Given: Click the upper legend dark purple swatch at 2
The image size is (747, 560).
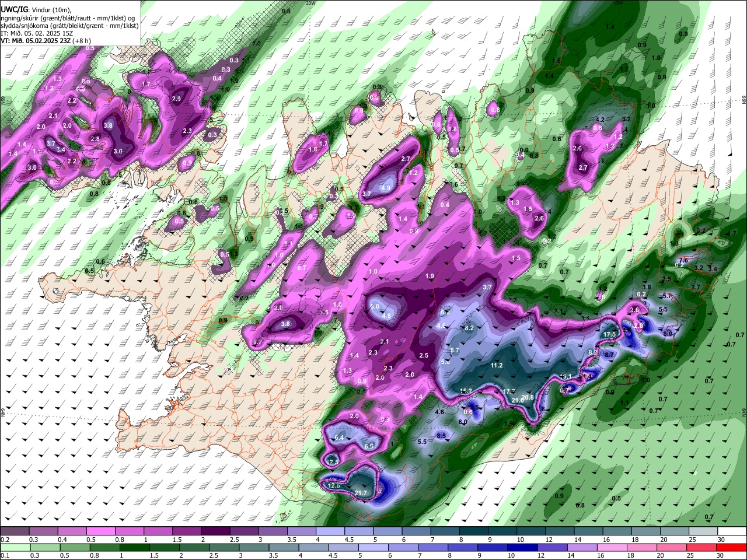Looking at the screenshot, I should 215,531.
